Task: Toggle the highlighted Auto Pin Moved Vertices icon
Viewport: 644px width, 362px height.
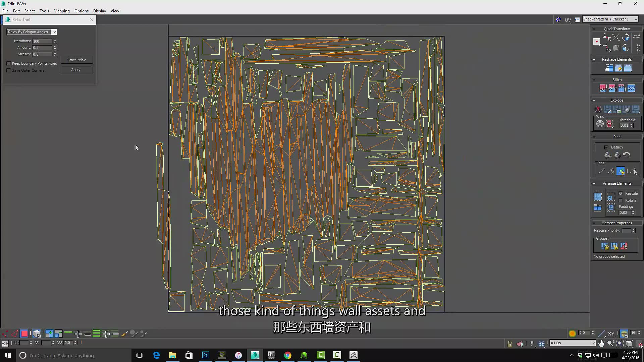Action: point(621,171)
